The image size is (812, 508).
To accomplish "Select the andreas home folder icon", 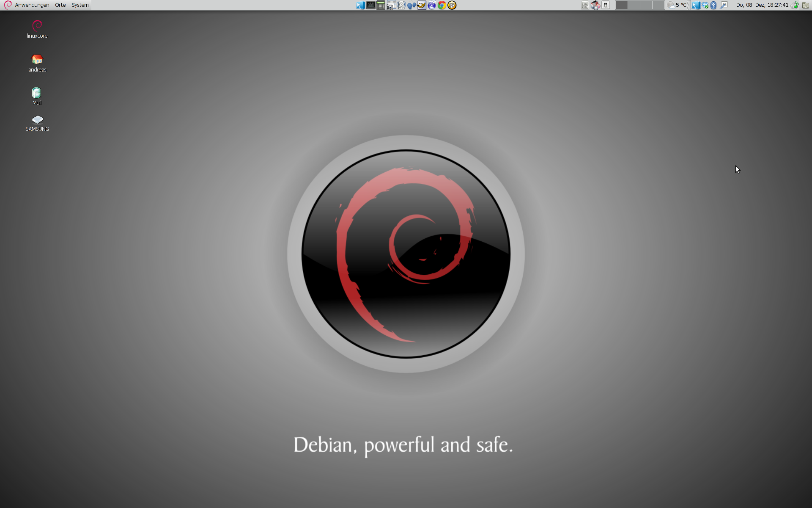I will pos(37,63).
